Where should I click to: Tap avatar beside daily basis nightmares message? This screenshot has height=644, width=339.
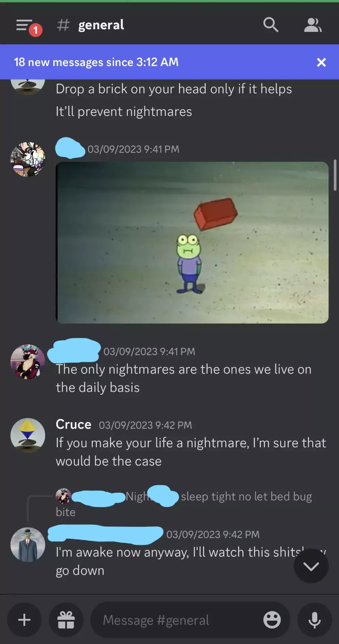tap(28, 362)
